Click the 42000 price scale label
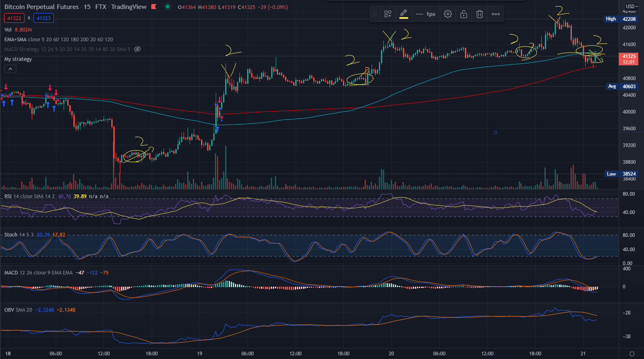This screenshot has height=359, width=644. [x=629, y=28]
